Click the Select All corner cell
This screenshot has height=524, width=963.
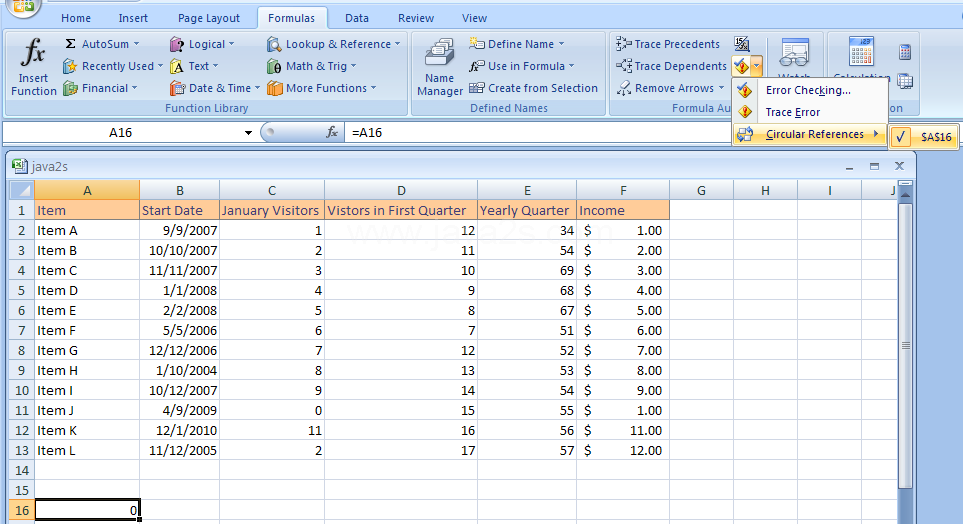tap(21, 190)
